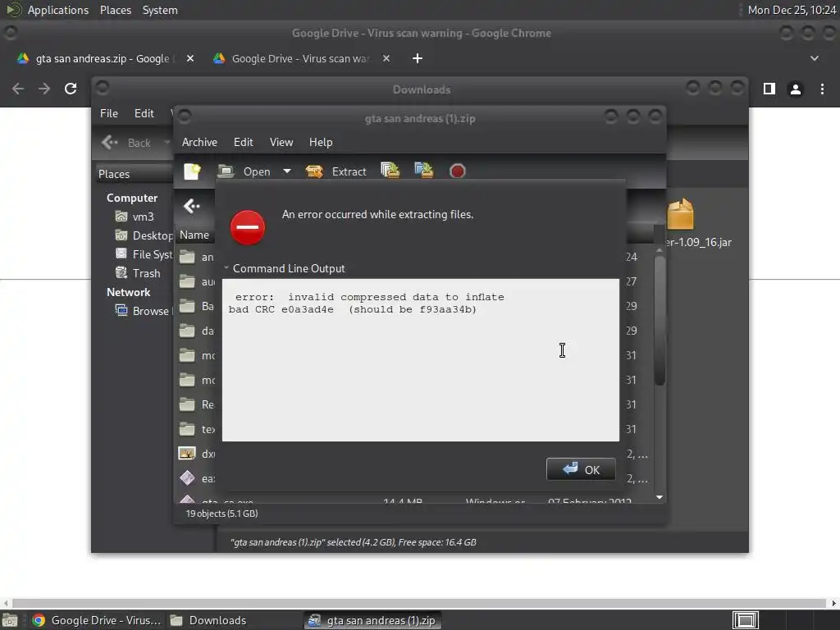This screenshot has width=840, height=630.
Task: Close the Virus scan warning tab
Action: point(386,58)
